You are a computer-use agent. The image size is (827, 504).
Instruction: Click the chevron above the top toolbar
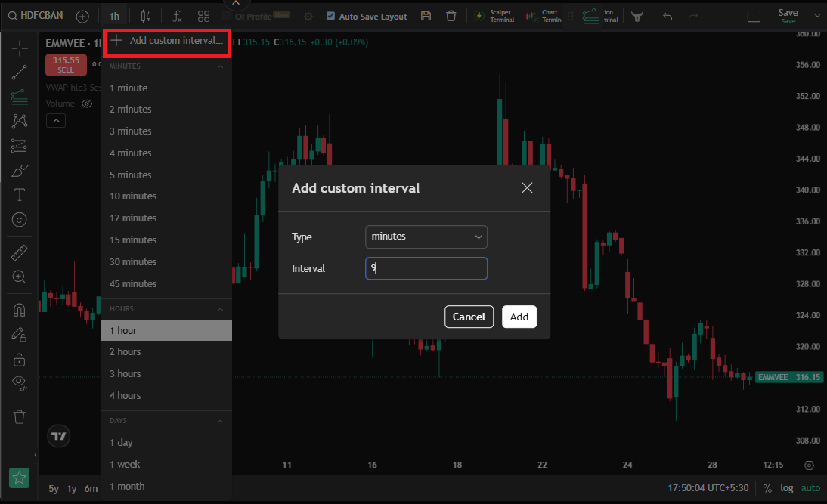click(x=237, y=3)
